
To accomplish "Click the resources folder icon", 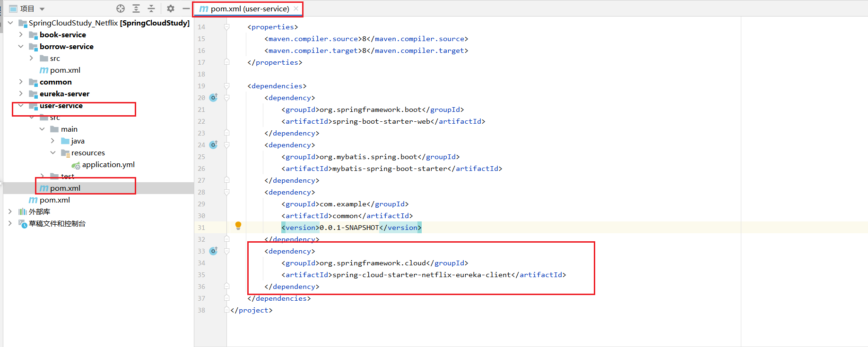I will 65,152.
